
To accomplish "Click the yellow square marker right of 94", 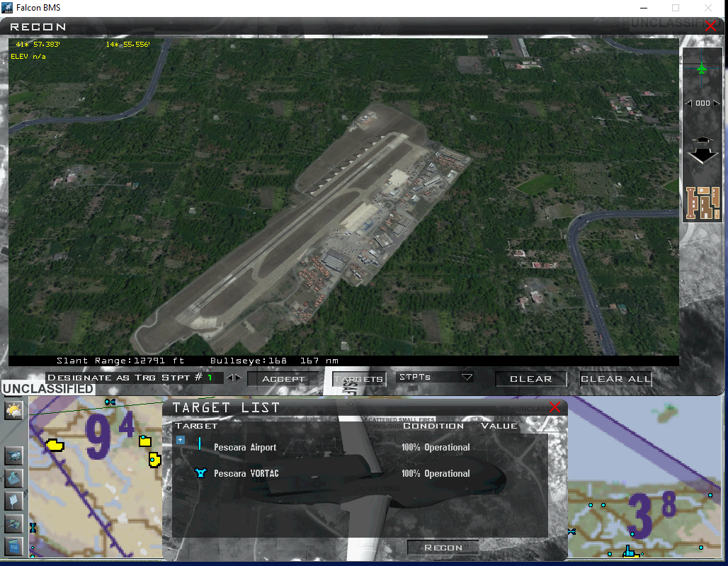I will (x=145, y=441).
